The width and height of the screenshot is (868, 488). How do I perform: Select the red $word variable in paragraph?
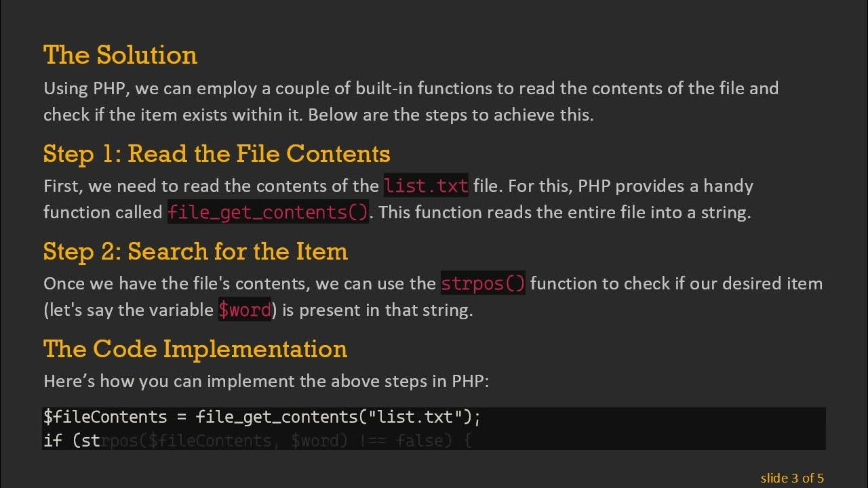click(x=244, y=310)
